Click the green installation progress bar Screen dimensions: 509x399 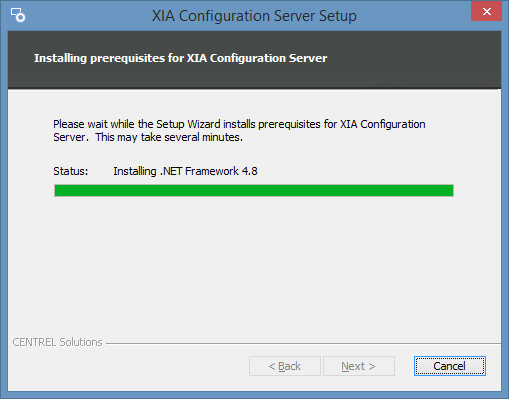click(254, 191)
